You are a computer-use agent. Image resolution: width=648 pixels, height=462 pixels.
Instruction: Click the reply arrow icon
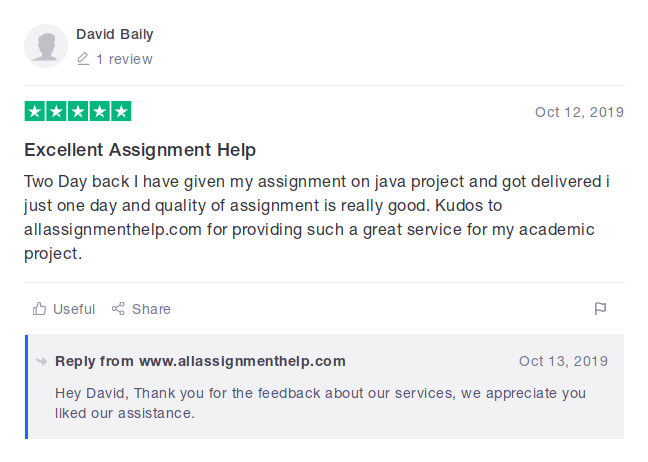point(42,361)
